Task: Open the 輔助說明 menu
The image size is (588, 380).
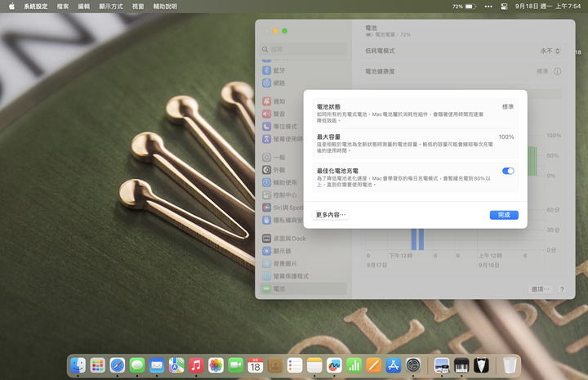Action: click(x=165, y=7)
